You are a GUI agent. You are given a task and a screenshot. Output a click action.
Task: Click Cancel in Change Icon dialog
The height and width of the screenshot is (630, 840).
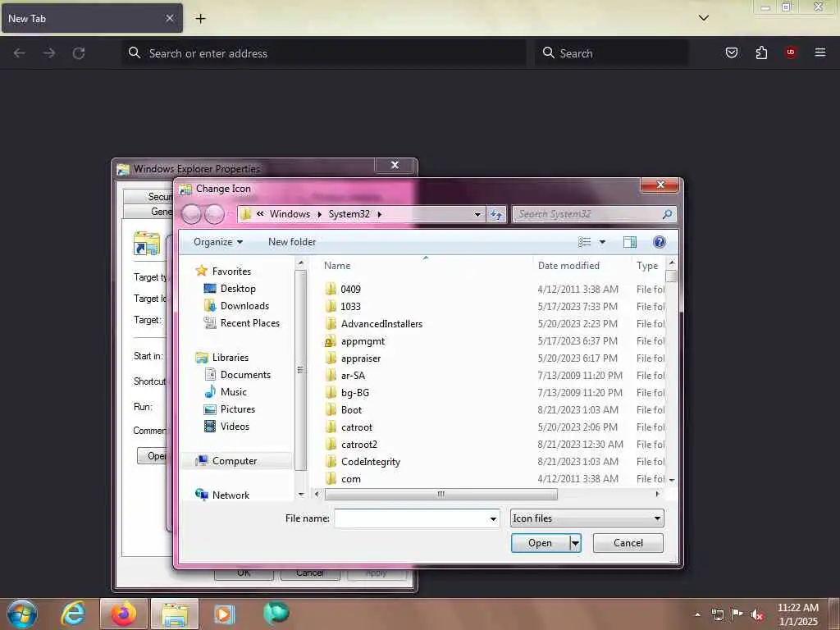[628, 543]
